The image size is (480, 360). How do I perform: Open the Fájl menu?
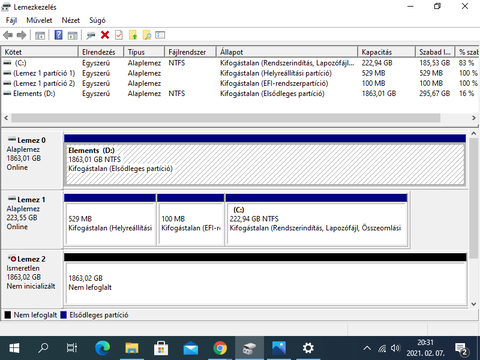point(11,20)
